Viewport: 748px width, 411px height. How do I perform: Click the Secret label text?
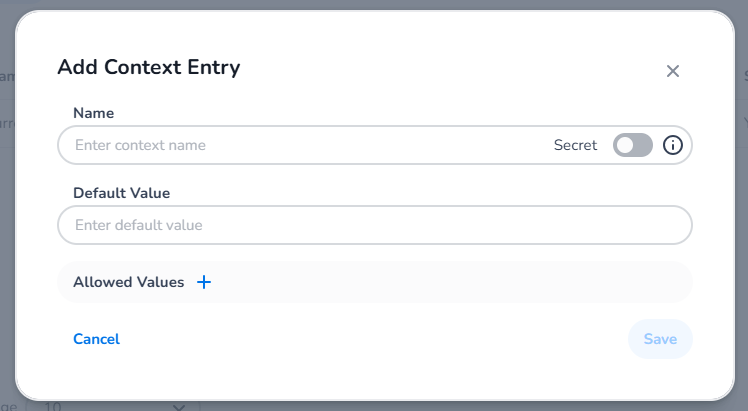[575, 145]
